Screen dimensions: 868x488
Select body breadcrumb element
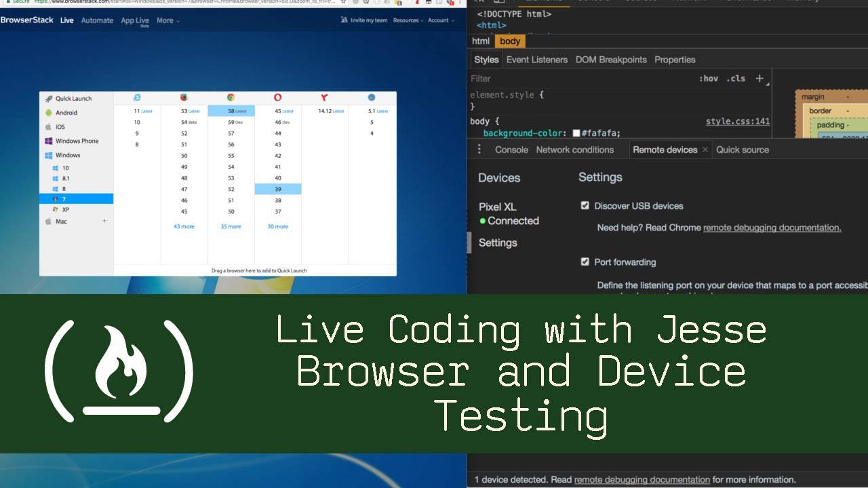click(x=510, y=41)
